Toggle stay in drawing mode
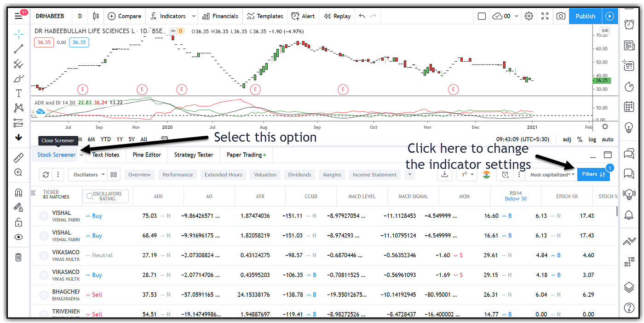The height and width of the screenshot is (323, 644). click(18, 207)
